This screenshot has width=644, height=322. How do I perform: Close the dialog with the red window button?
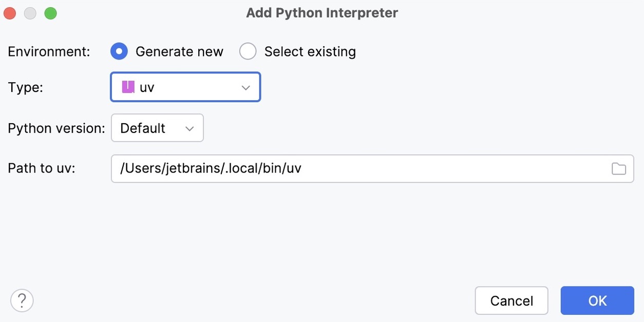10,13
